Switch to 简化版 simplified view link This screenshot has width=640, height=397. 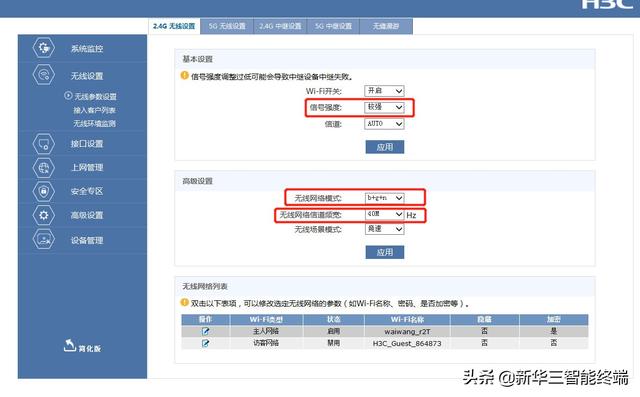(90, 348)
